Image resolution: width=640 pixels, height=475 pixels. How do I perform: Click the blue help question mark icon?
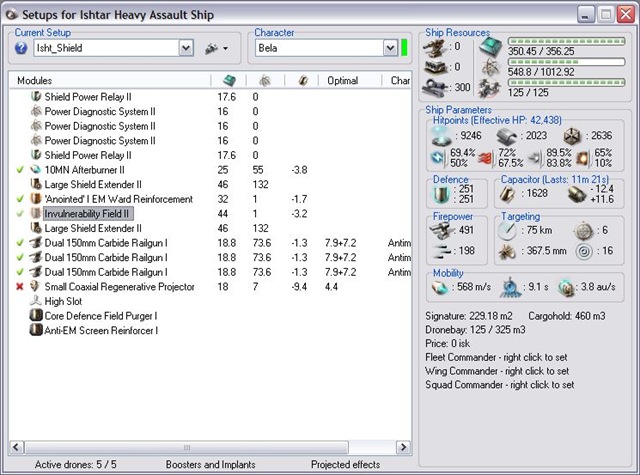21,48
